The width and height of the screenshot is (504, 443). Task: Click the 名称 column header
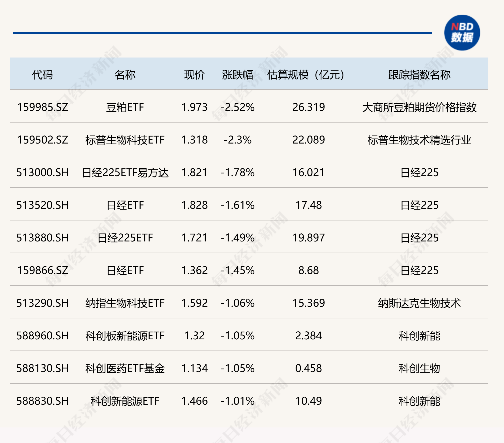pyautogui.click(x=125, y=75)
